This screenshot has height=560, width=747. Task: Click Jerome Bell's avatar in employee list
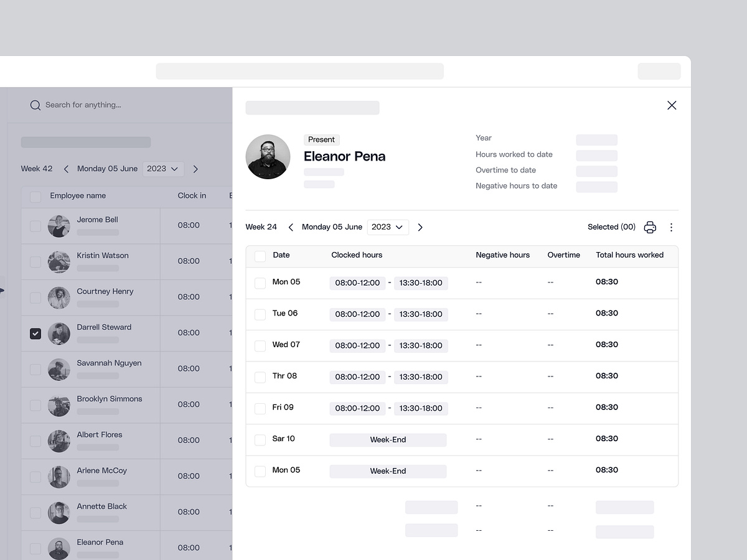pos(59,226)
